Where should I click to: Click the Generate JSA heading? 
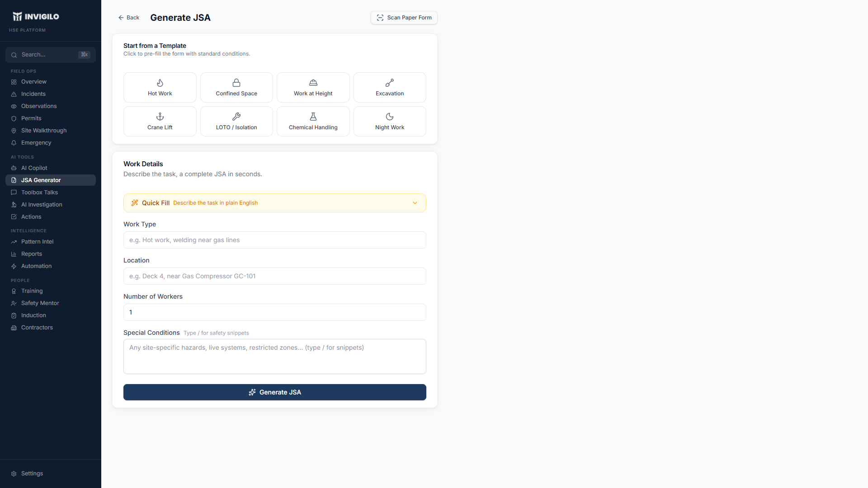(180, 18)
